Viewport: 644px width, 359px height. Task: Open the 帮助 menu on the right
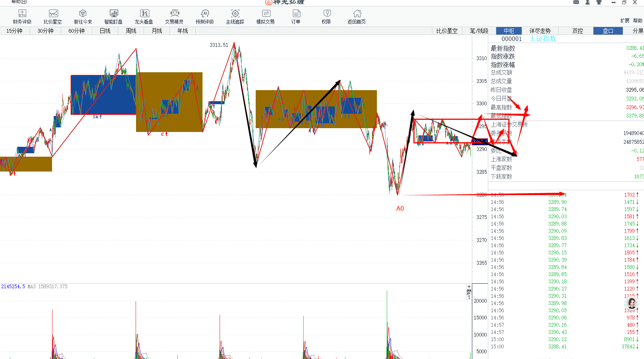click(638, 21)
